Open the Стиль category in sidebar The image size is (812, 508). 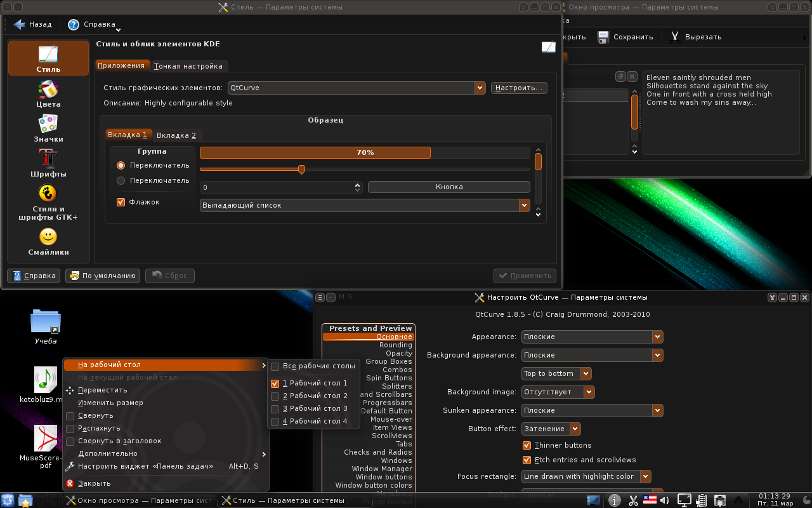48,58
